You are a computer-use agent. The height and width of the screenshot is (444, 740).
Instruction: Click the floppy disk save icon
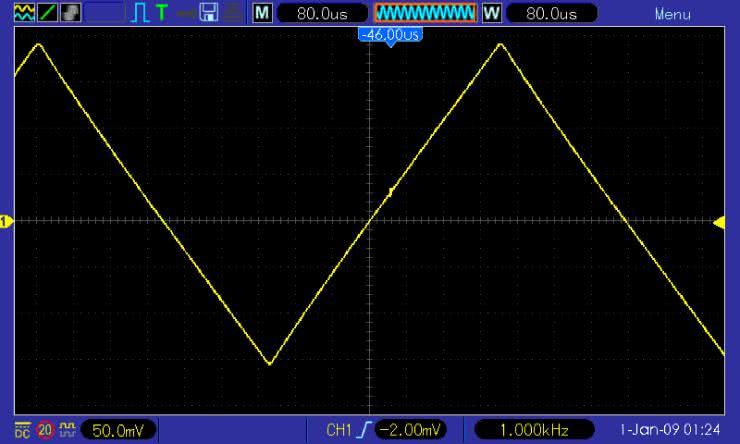pyautogui.click(x=209, y=13)
